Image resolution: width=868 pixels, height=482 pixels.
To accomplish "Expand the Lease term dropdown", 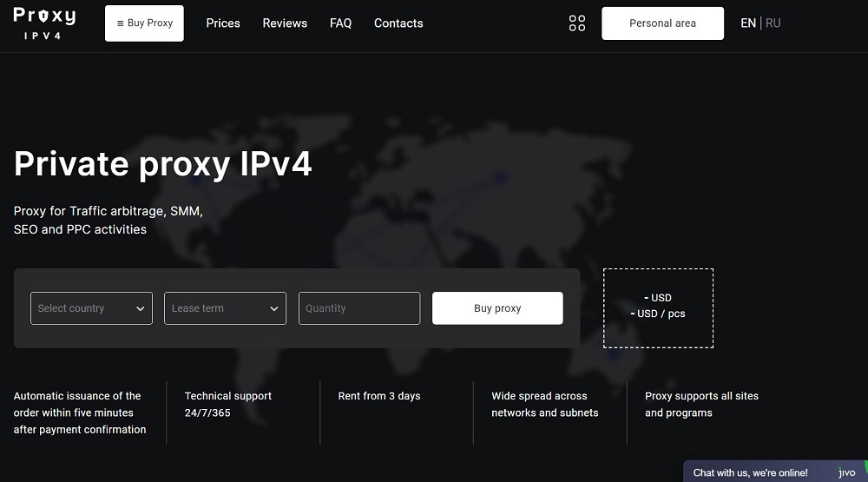I will 226,308.
